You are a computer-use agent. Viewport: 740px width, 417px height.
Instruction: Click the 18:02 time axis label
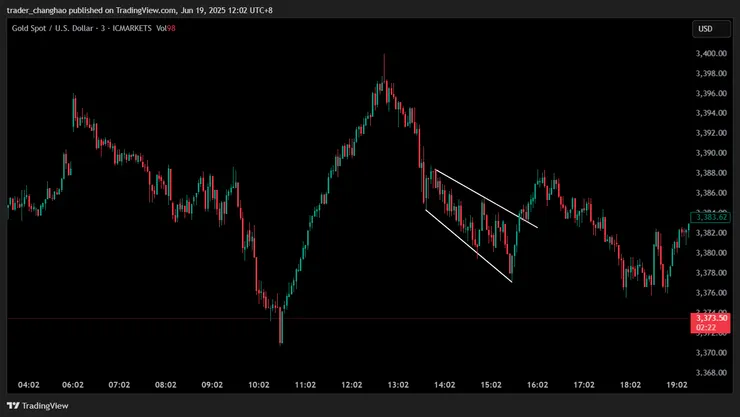(631, 385)
